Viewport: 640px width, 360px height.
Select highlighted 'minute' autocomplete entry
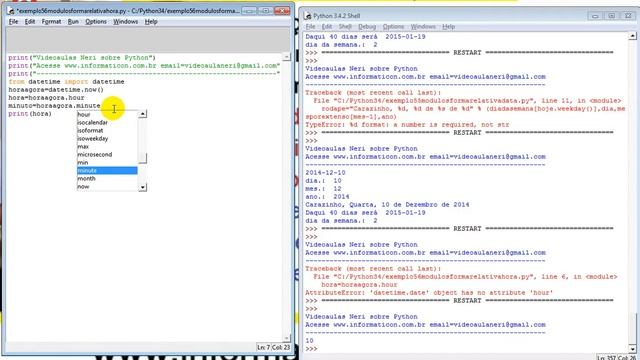[x=107, y=171]
